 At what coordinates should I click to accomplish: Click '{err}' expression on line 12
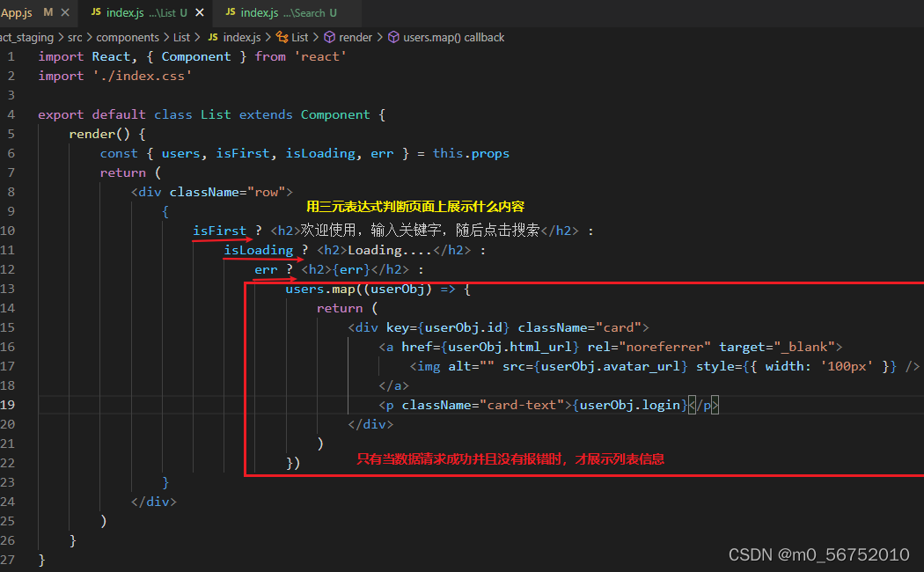[351, 269]
